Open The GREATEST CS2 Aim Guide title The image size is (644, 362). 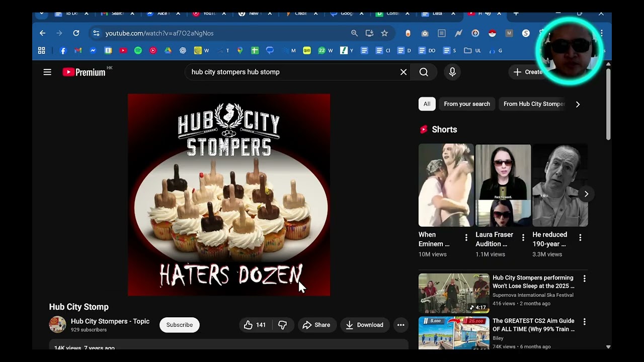click(x=533, y=325)
